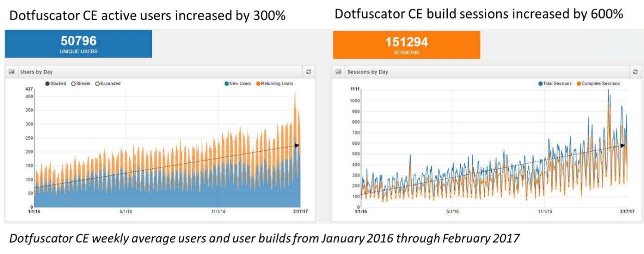
Task: Toggle the Total Sessions legend series
Action: click(555, 83)
